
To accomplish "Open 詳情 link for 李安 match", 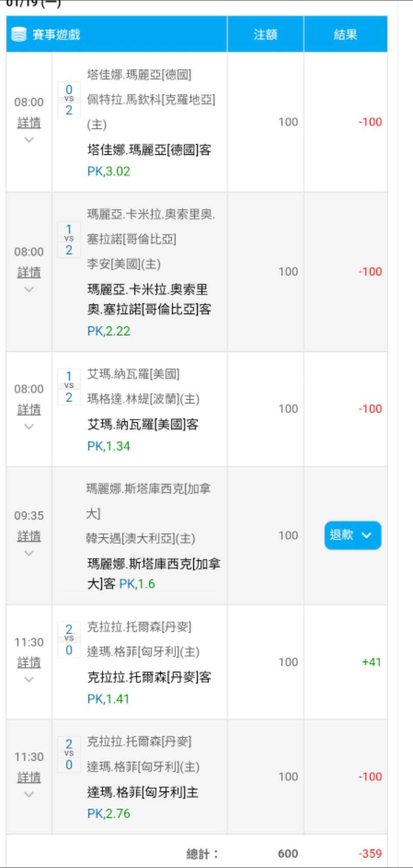I will click(x=29, y=272).
